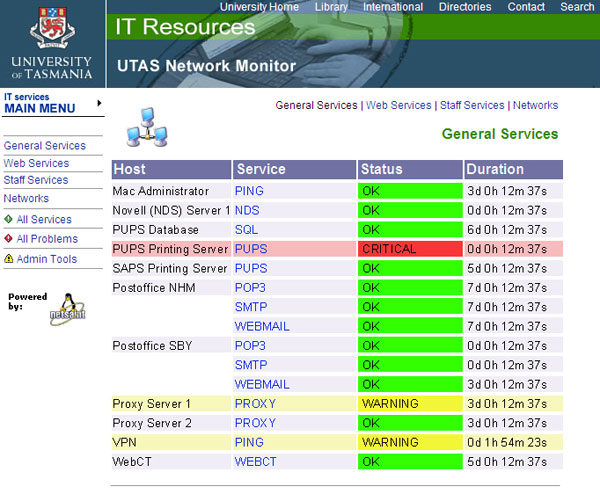Click the PUPS Database host cell
The height and width of the screenshot is (494, 600).
click(x=171, y=230)
